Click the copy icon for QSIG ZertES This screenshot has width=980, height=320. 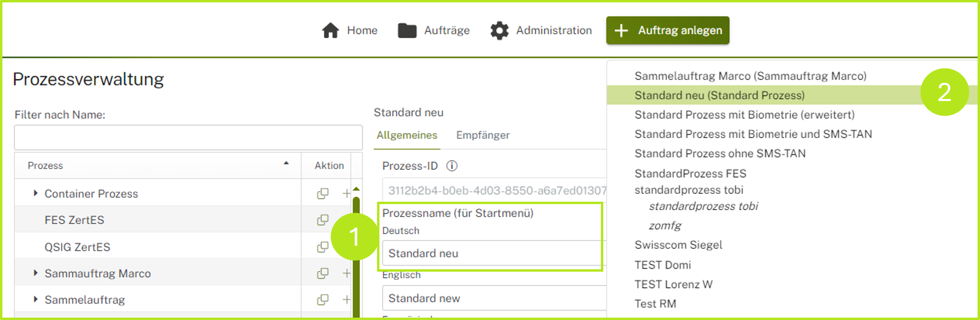(322, 247)
